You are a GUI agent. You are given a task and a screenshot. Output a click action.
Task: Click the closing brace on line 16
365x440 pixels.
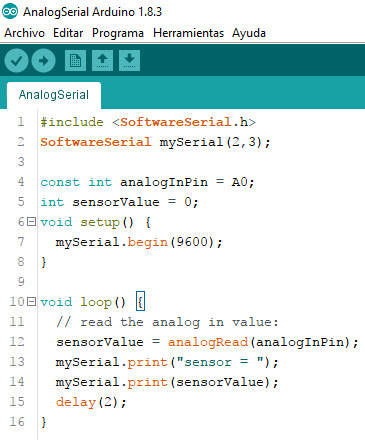pos(44,422)
